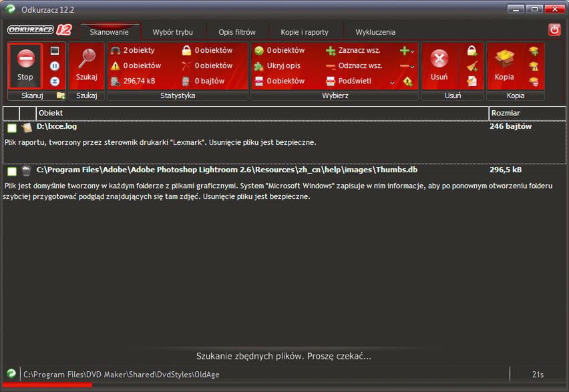
Task: Click the Lexmark report file description text
Action: pyautogui.click(x=160, y=142)
